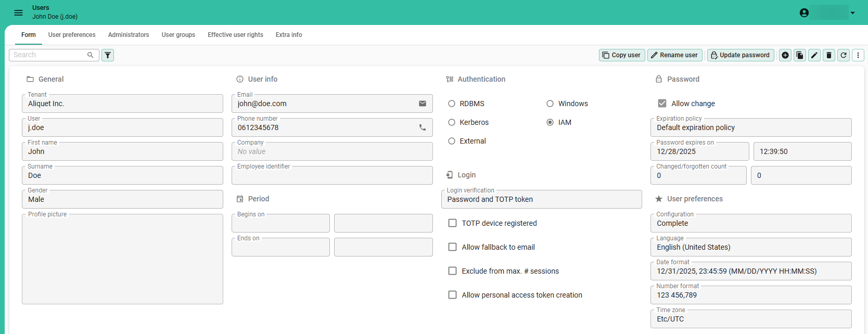Click the add new record plus icon
868x334 pixels.
tap(785, 55)
